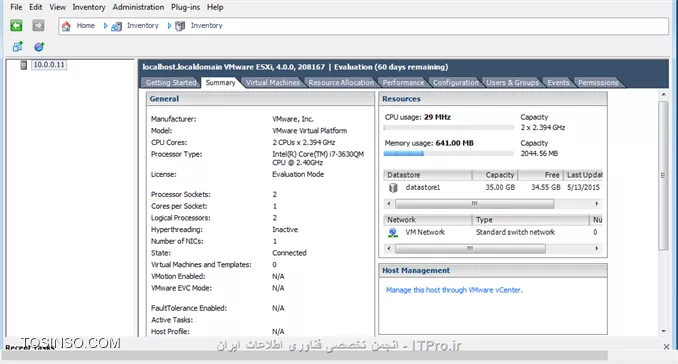Viewport: 678px width, 364px height.
Task: Click the globe toolbar icon
Action: pyautogui.click(x=39, y=47)
